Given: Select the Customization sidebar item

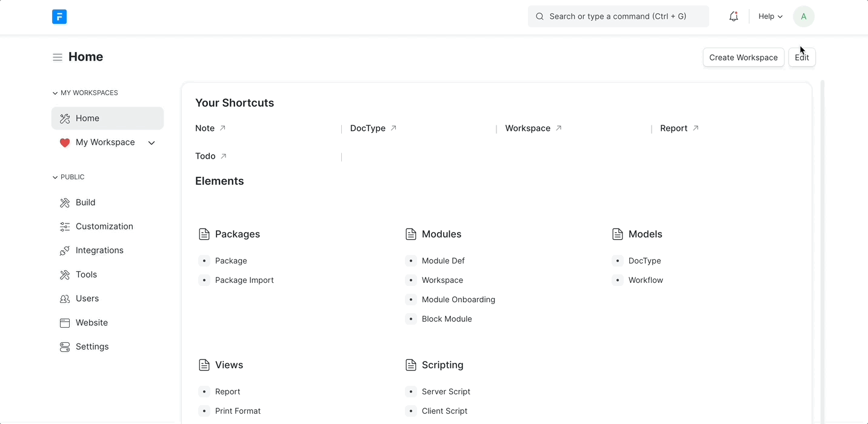Looking at the screenshot, I should coord(104,227).
